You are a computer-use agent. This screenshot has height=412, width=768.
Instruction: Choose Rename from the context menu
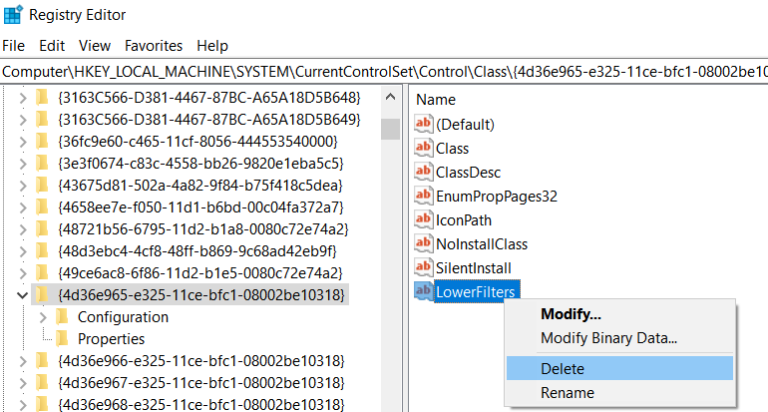pos(567,393)
